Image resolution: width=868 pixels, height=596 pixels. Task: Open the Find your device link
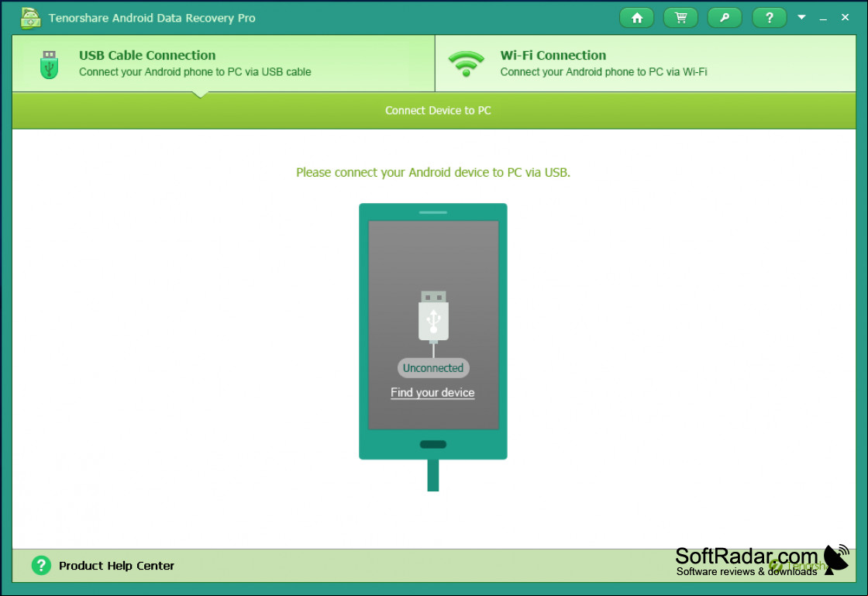point(432,392)
